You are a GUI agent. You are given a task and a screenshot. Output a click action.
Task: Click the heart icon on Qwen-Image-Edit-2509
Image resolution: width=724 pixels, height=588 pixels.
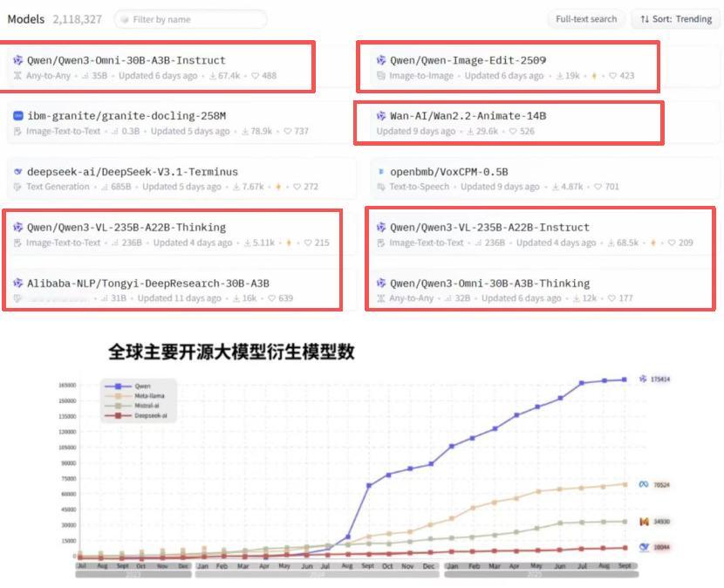pyautogui.click(x=612, y=76)
